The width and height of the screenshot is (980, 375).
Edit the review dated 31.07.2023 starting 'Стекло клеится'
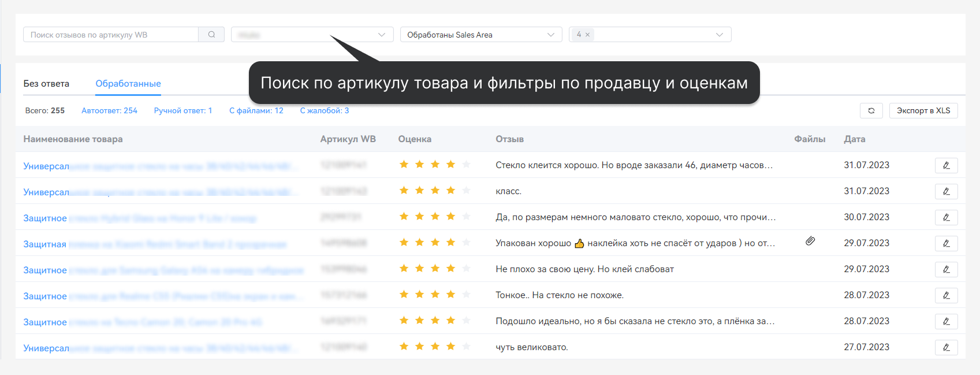946,165
